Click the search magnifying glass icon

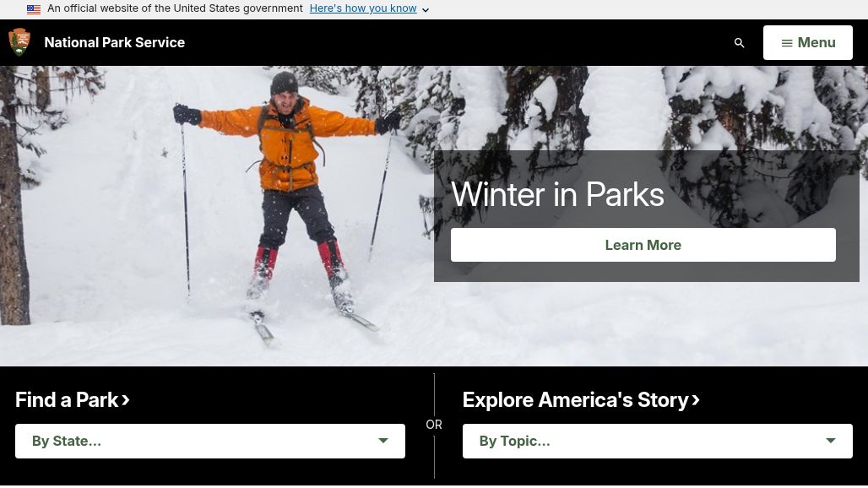pos(740,43)
